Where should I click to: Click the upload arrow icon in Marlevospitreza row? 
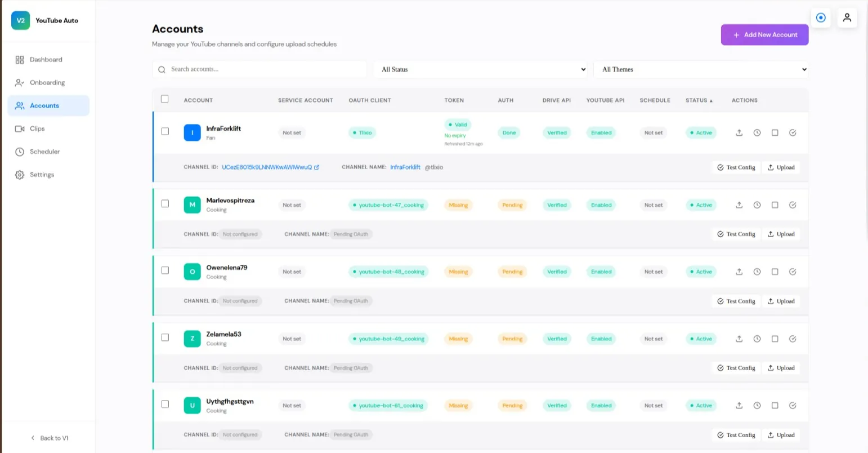click(x=739, y=205)
